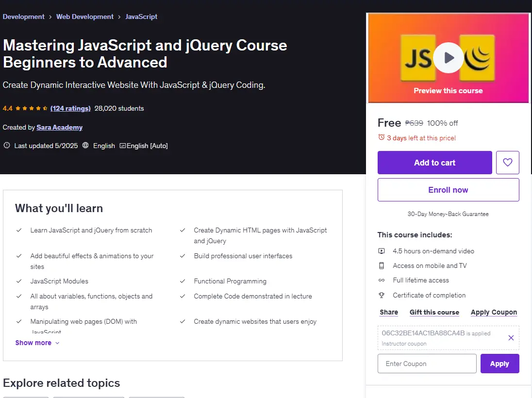This screenshot has width=532, height=398.
Task: Click the heart wishlist icon button
Action: pos(508,163)
